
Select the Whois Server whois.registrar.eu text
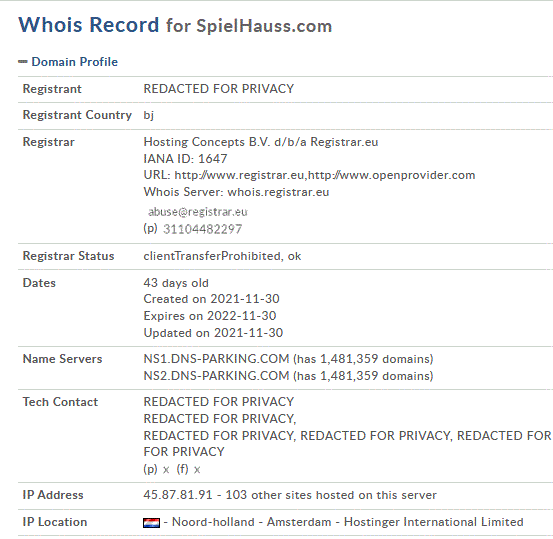pyautogui.click(x=236, y=192)
